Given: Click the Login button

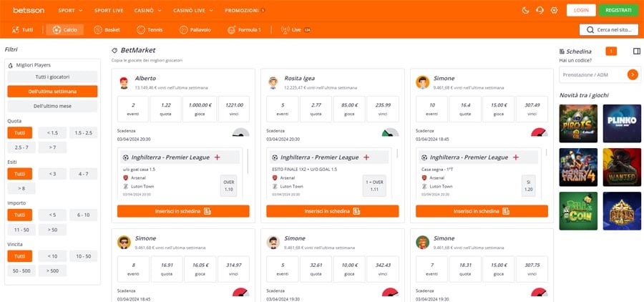Looking at the screenshot, I should tap(581, 10).
